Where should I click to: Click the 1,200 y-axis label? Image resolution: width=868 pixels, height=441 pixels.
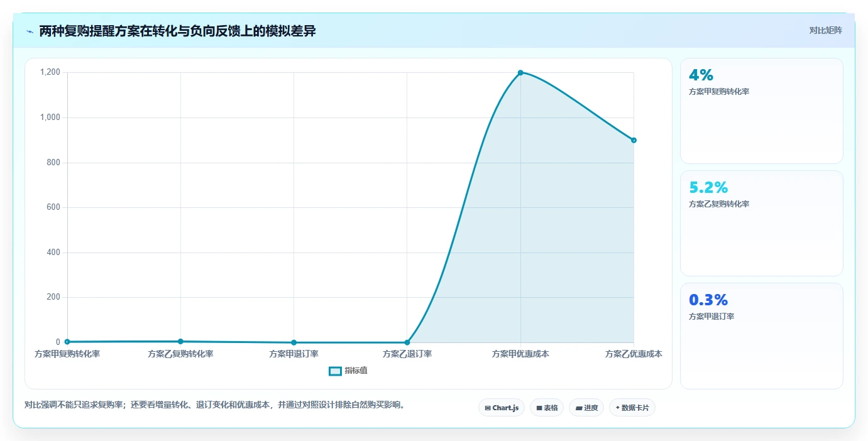point(50,72)
